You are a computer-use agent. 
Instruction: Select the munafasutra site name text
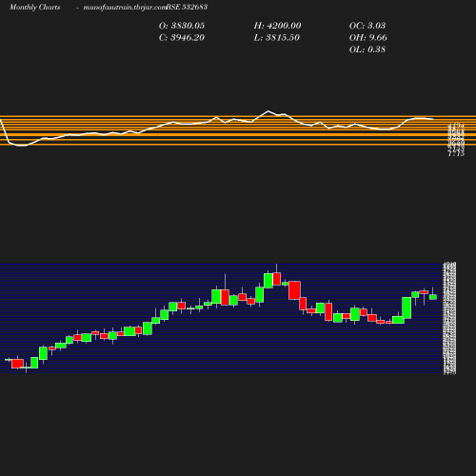(125, 7)
